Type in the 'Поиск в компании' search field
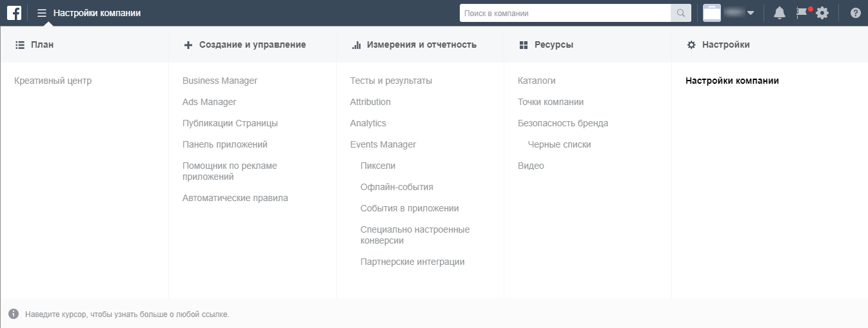The image size is (868, 328). pos(565,13)
